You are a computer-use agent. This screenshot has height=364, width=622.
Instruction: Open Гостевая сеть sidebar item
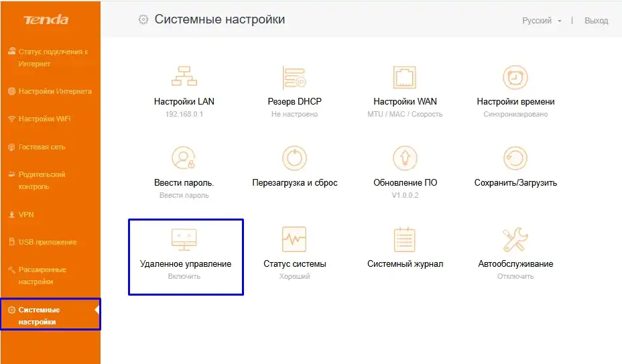point(37,147)
